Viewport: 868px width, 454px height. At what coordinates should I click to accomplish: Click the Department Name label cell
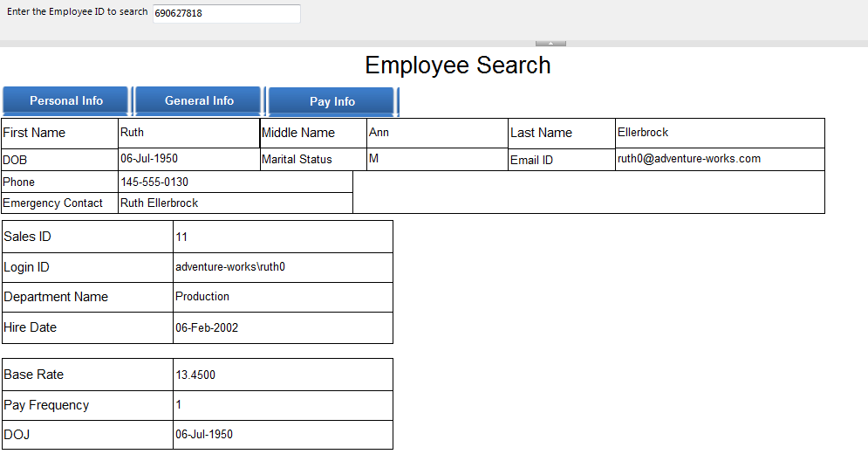coord(87,297)
